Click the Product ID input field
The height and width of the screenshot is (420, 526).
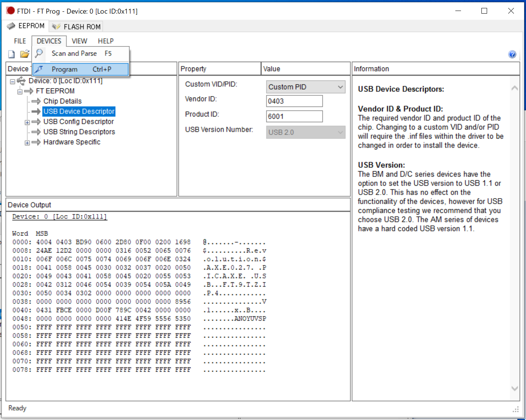click(294, 116)
